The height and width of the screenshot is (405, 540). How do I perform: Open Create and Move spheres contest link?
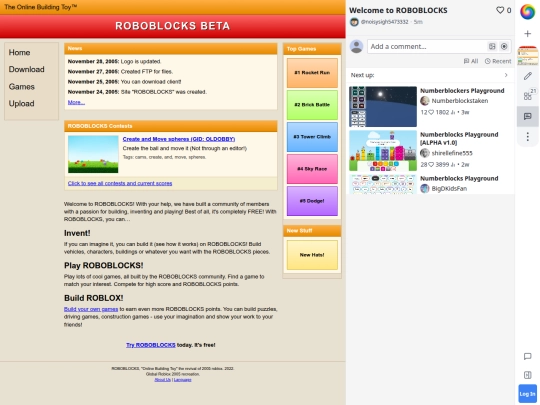click(179, 139)
